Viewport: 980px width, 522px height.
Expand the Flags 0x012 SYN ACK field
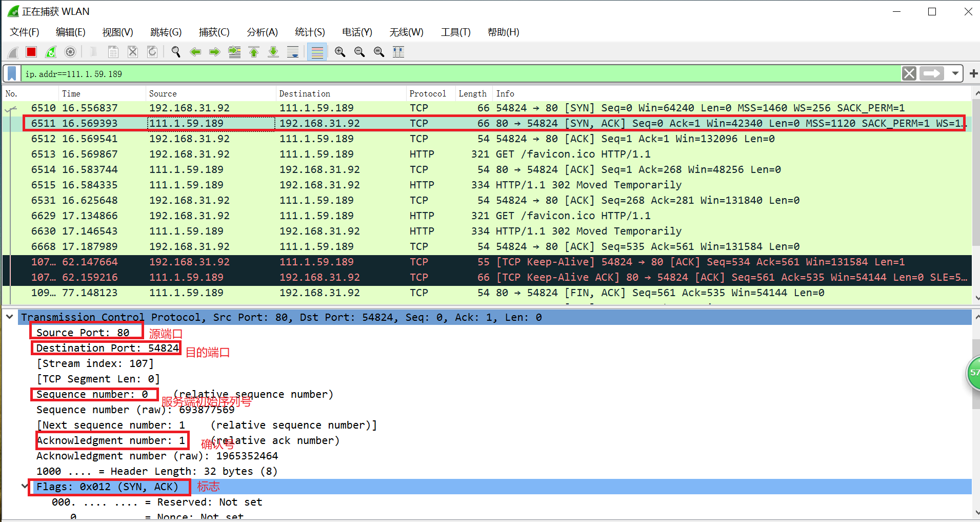[24, 487]
